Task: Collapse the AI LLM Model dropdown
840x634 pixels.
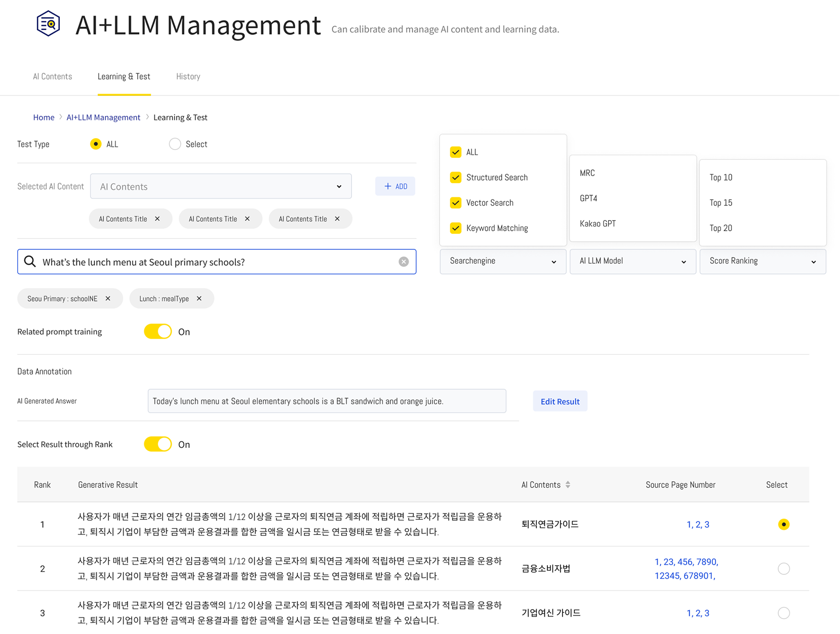Action: pyautogui.click(x=633, y=261)
